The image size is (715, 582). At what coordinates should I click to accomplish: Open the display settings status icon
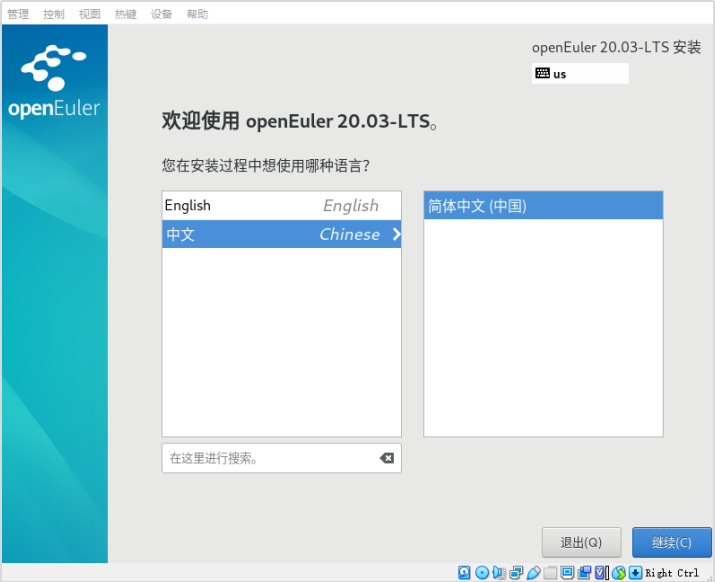tap(567, 572)
